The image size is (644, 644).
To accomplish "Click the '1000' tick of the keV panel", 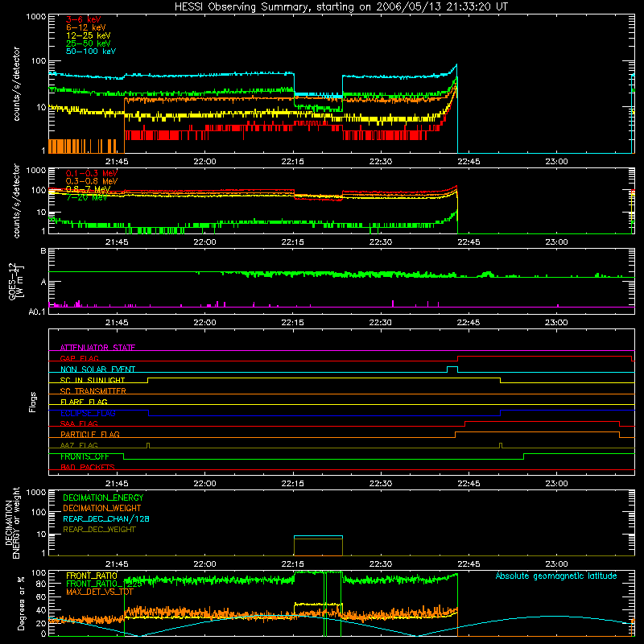I will point(36,17).
